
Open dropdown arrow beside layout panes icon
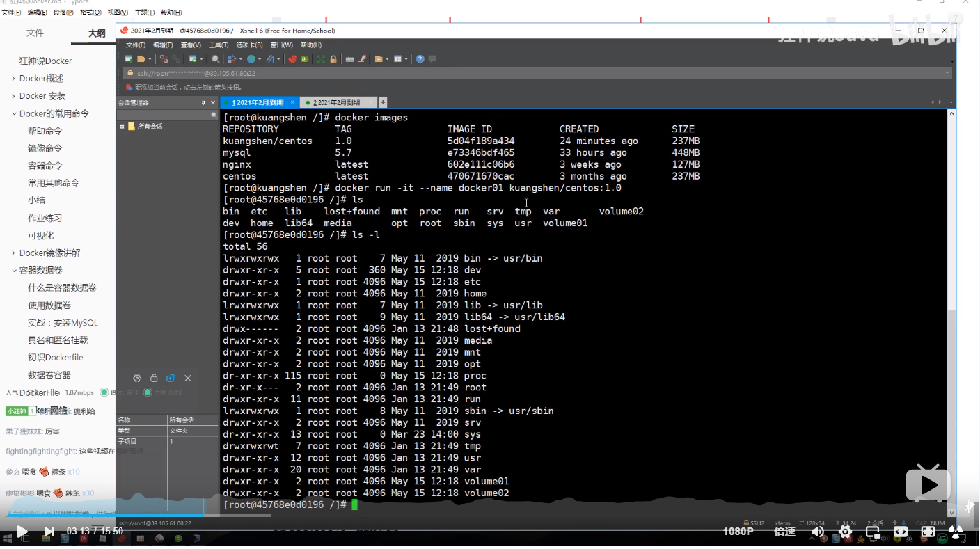click(x=406, y=59)
